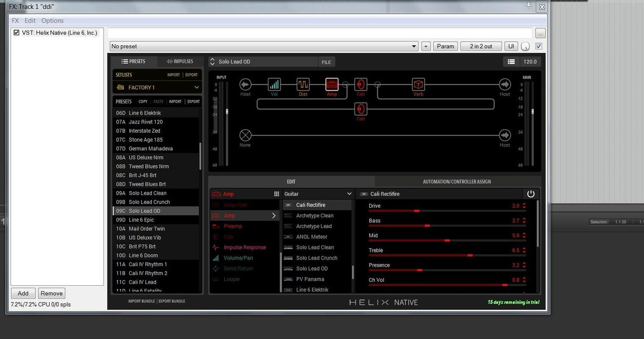Screen dimensions: 644x339
Task: Choose the Volume/Pan category
Action: (238, 258)
